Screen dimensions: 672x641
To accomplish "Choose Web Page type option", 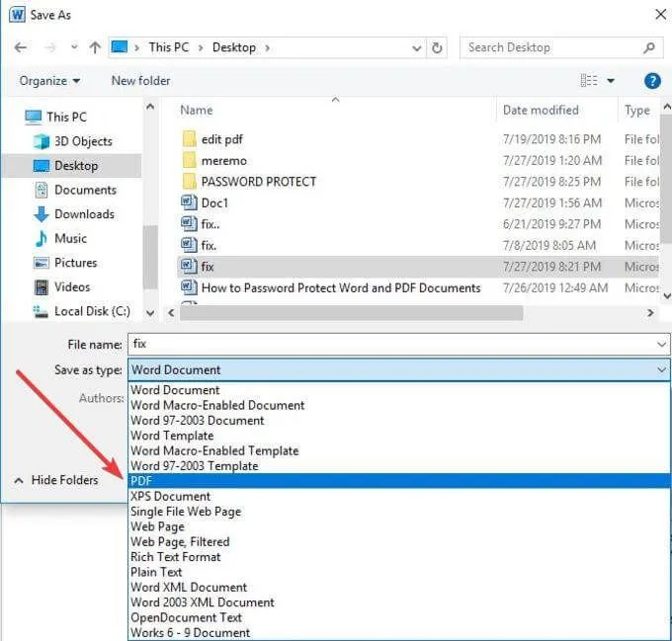I will (398, 526).
